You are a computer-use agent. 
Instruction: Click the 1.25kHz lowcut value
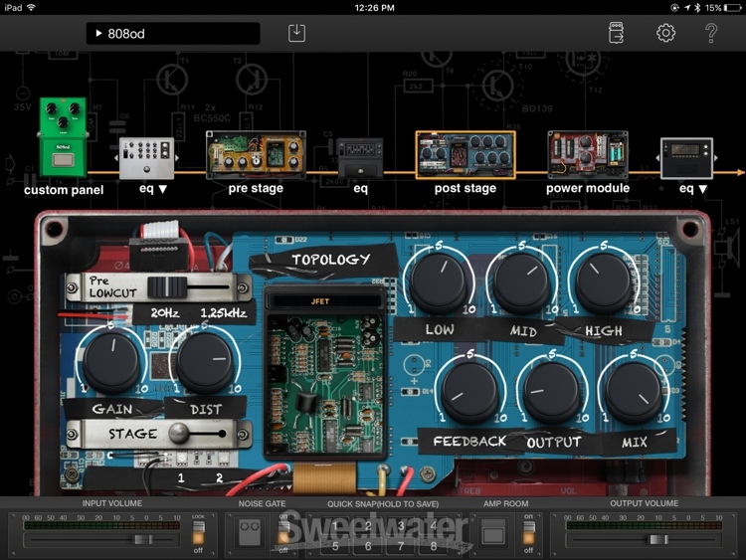[223, 312]
